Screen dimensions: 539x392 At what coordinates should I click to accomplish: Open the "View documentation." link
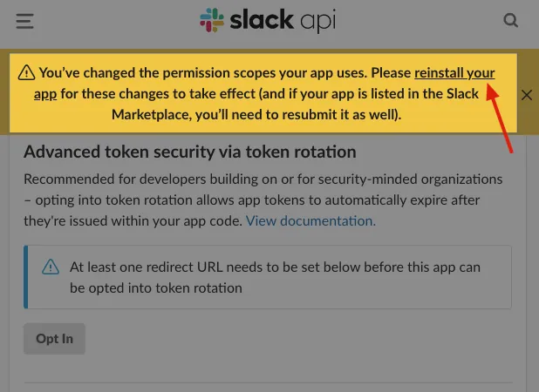click(310, 220)
